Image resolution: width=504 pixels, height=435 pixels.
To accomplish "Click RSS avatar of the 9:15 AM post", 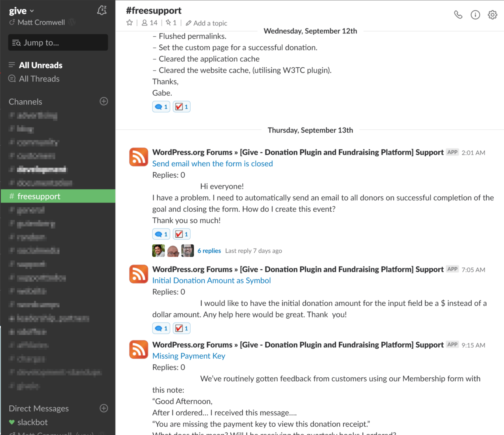I will 138,349.
